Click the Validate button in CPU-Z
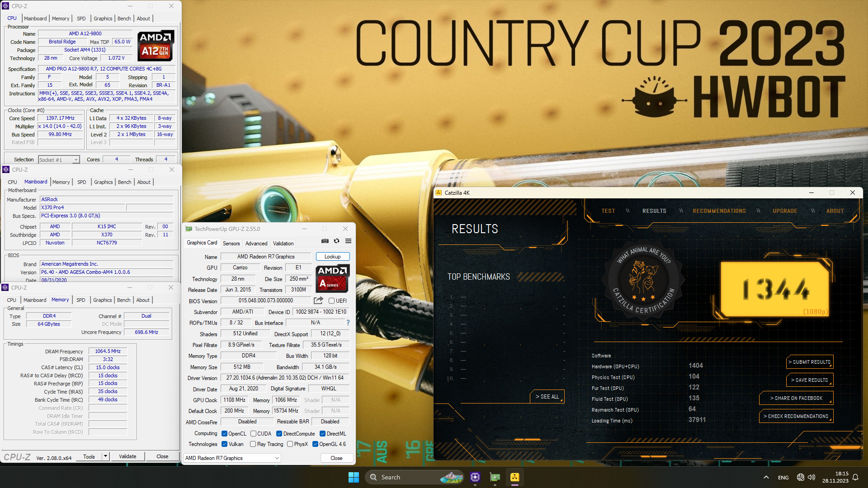Image resolution: width=868 pixels, height=488 pixels. pos(127,456)
